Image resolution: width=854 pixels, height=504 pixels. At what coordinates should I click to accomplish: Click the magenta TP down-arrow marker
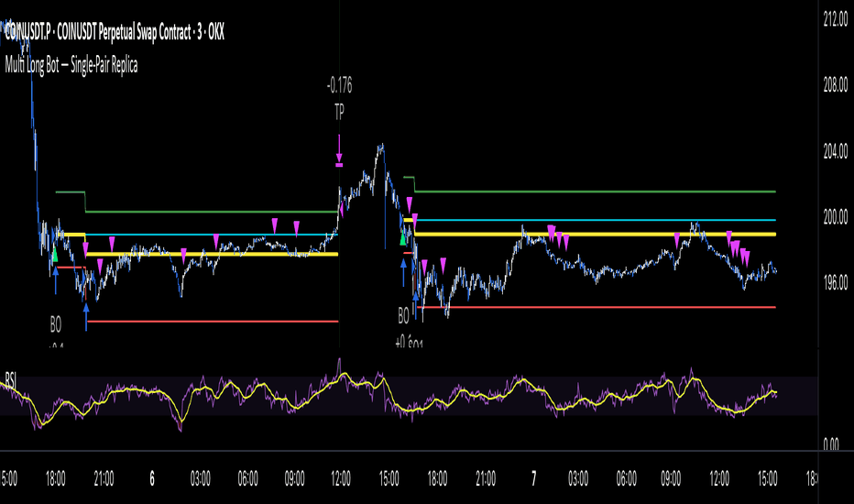pyautogui.click(x=339, y=150)
